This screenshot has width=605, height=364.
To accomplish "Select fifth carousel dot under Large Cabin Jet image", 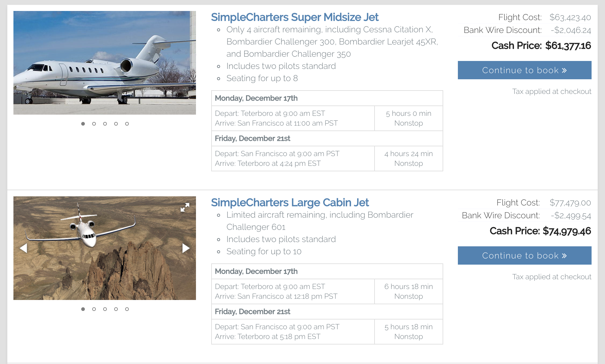I will 127,309.
